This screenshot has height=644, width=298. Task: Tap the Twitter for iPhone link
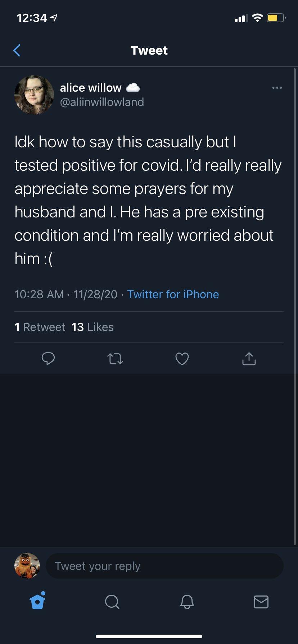(x=173, y=294)
